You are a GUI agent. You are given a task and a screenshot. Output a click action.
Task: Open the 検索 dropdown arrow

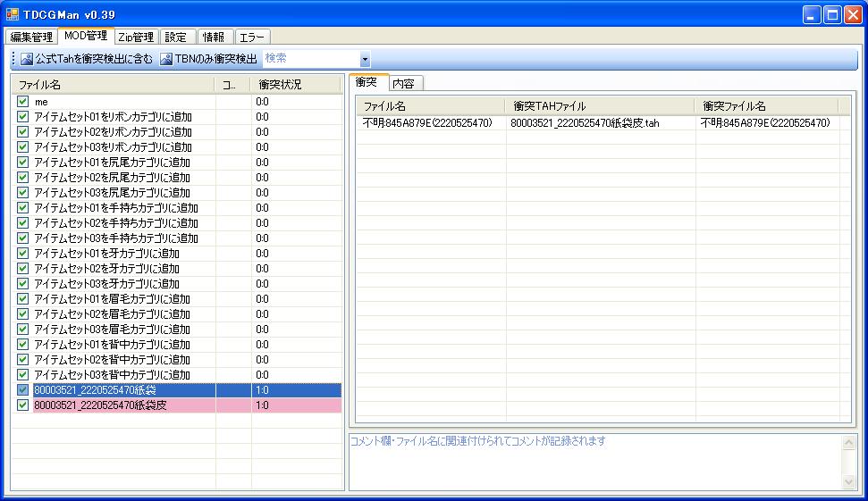365,60
